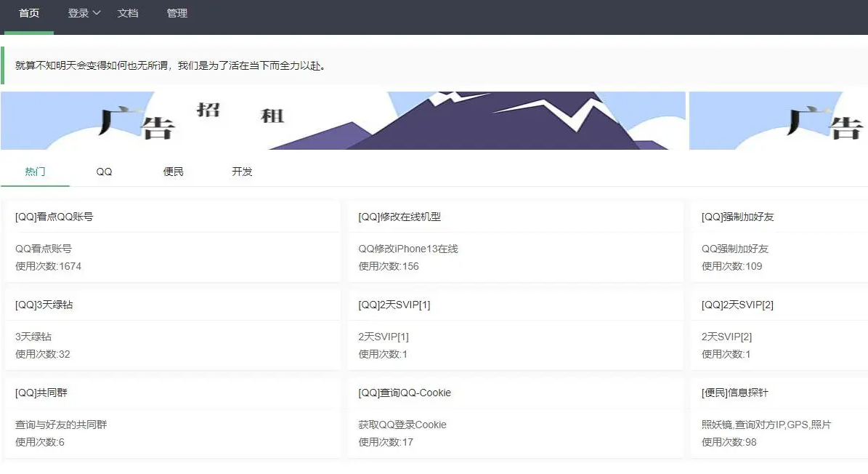Click the 查询与好友的共同群 description

pos(61,425)
